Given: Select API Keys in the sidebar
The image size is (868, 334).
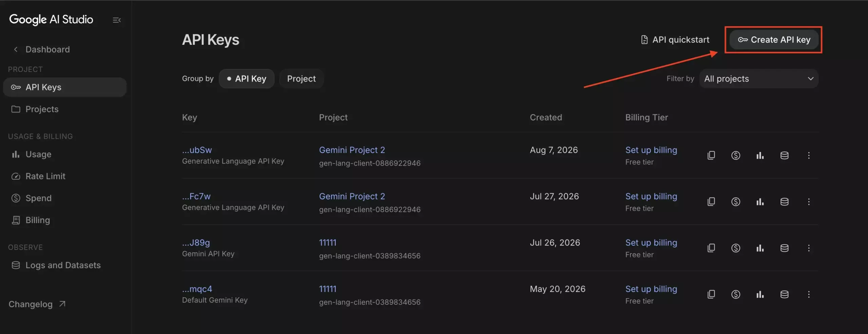Looking at the screenshot, I should 65,87.
